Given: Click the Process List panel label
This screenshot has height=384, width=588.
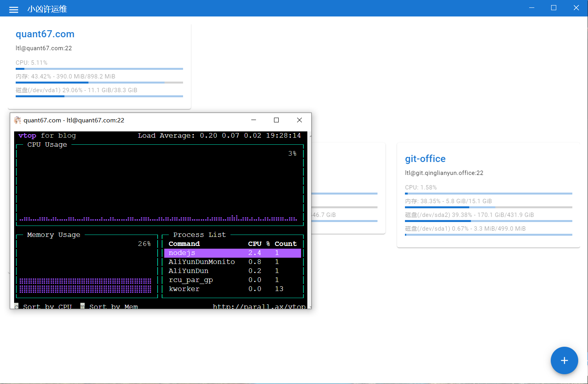Looking at the screenshot, I should (x=200, y=235).
